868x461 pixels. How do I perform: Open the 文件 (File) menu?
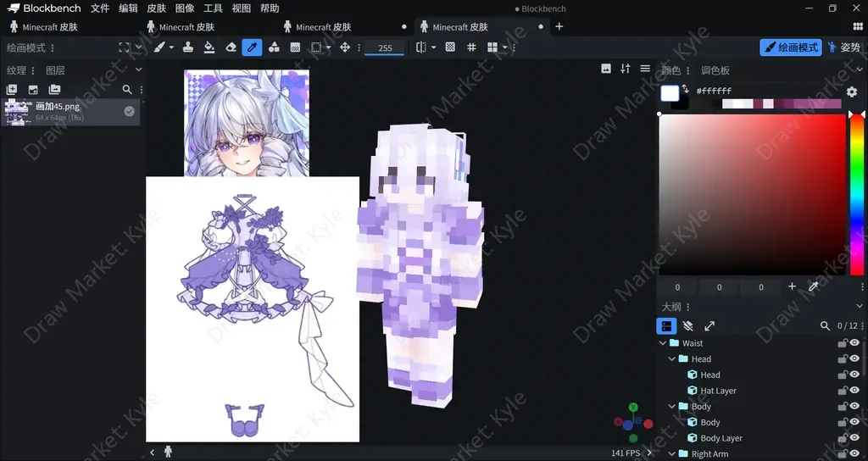tap(100, 8)
